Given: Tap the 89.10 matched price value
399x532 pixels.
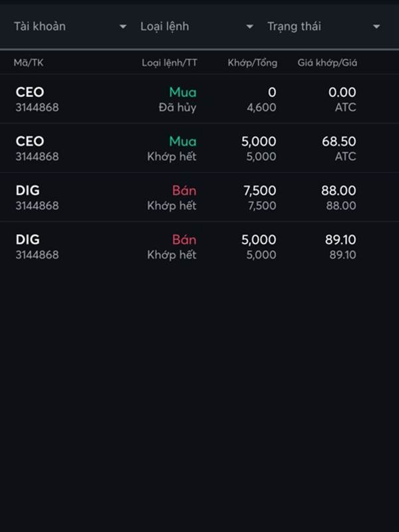Looking at the screenshot, I should click(340, 239).
